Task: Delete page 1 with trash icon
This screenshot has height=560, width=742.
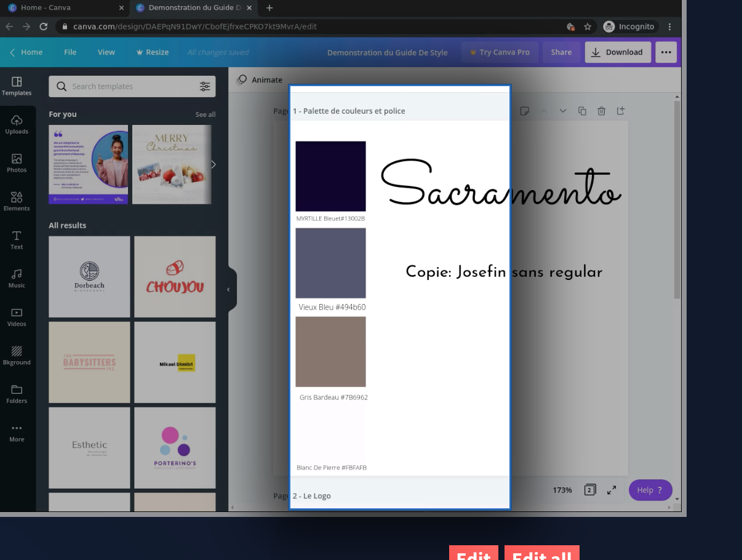Action: tap(602, 111)
